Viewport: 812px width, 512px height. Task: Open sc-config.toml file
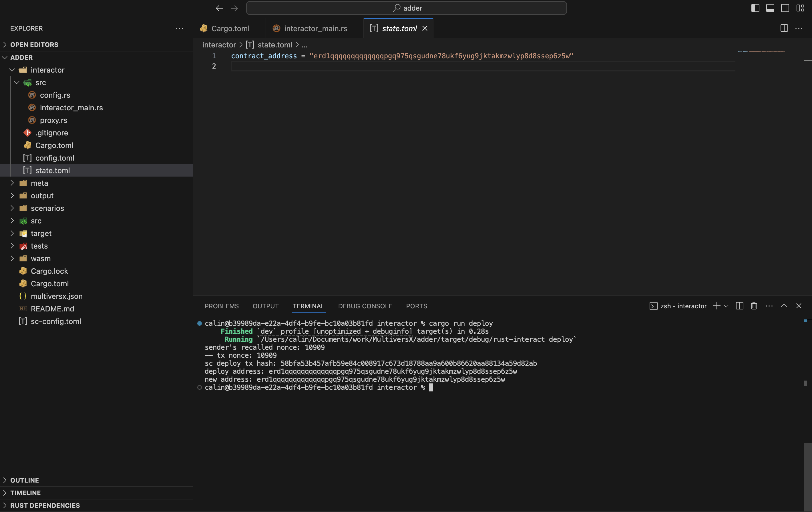[96, 321]
